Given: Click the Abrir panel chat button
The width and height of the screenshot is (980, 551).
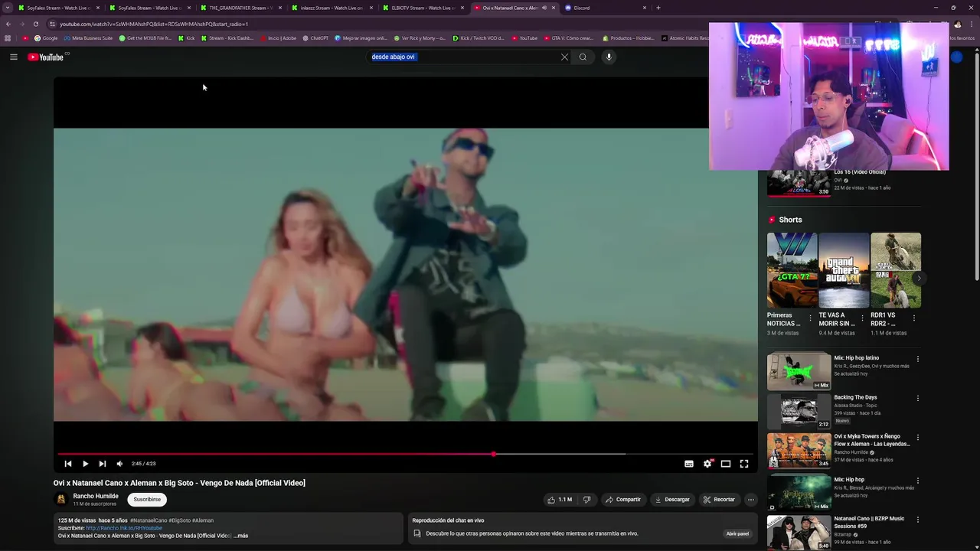Looking at the screenshot, I should point(737,533).
